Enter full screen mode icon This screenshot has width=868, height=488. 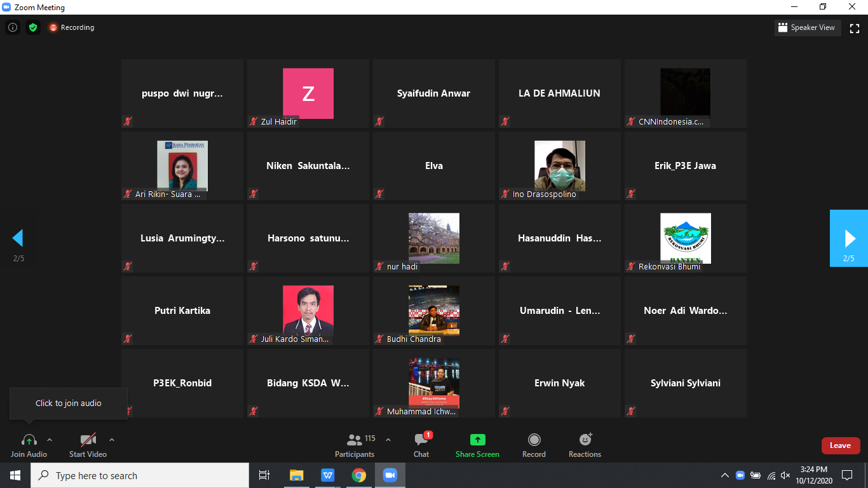855,28
